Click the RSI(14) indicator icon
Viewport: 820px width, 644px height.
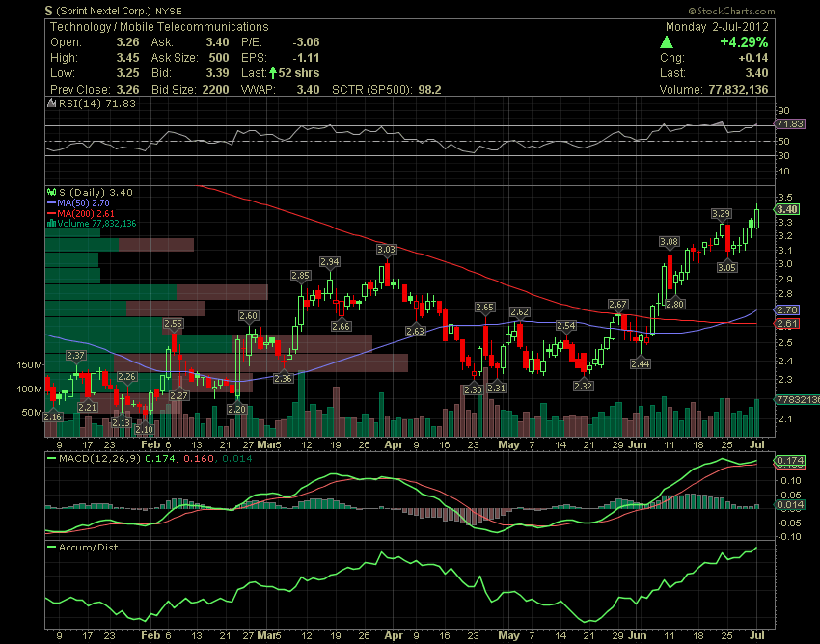(51, 103)
